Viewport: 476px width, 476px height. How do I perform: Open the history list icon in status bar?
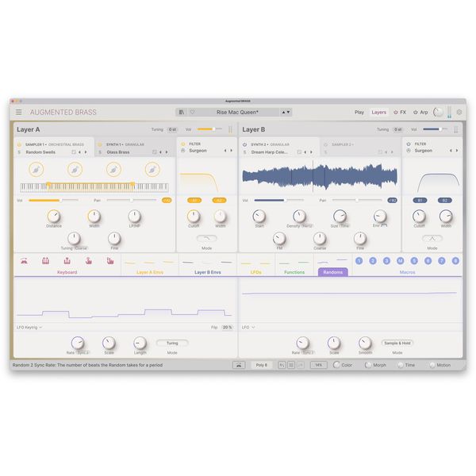pyautogui.click(x=291, y=365)
